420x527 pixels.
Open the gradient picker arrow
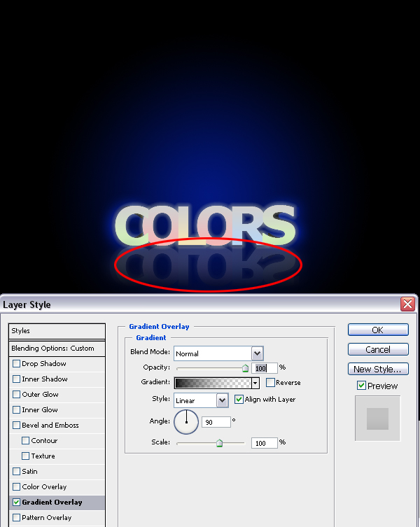pos(255,383)
